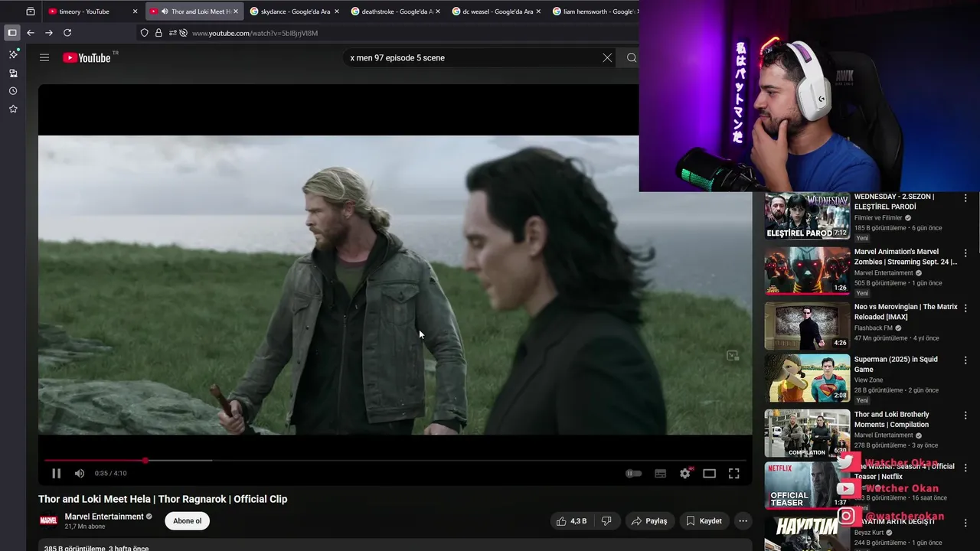The width and height of the screenshot is (980, 551).
Task: Open options menu for Thor Loki Brotherly video
Action: coord(965,416)
